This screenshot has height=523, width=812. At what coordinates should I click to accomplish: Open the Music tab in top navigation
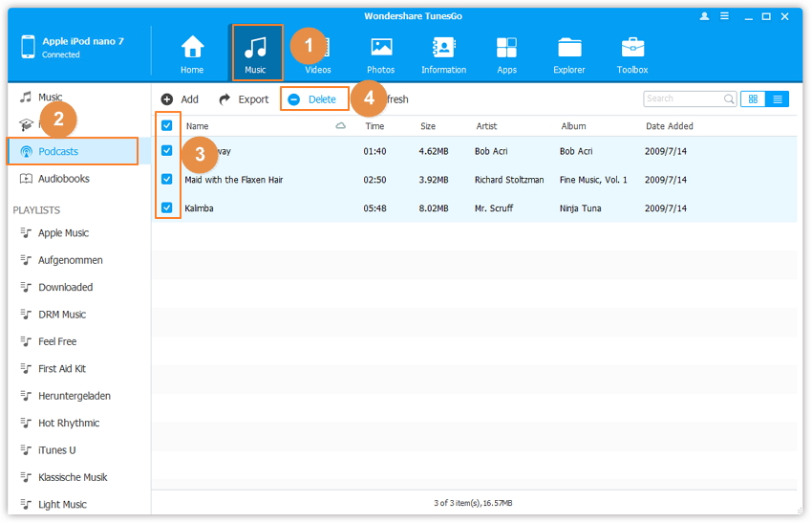tap(255, 53)
